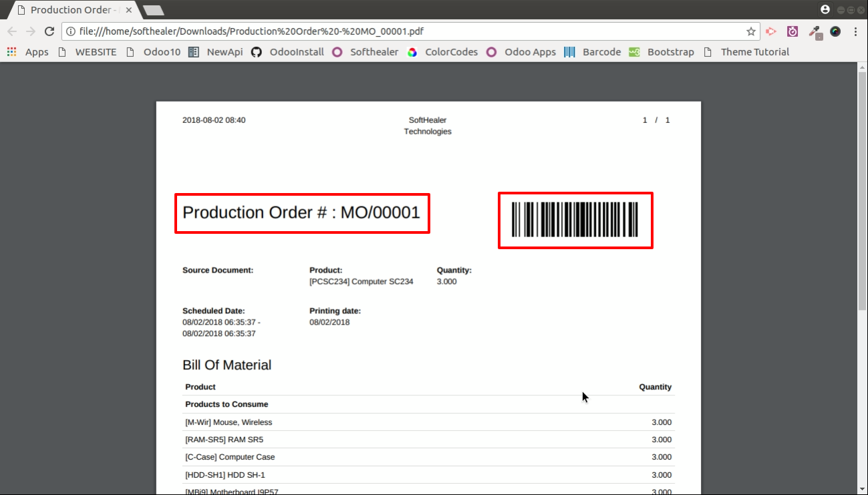Click the 3.000 quantity for Computer Case

pos(662,457)
